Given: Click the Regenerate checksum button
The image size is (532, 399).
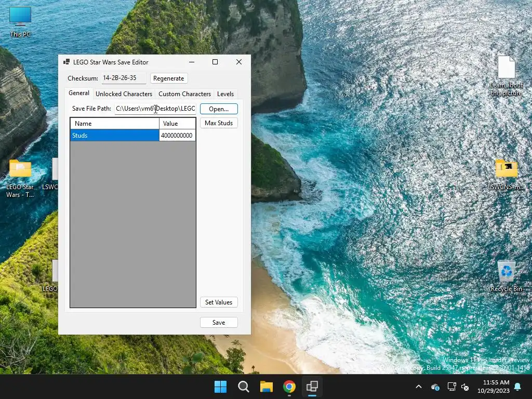Looking at the screenshot, I should [169, 78].
